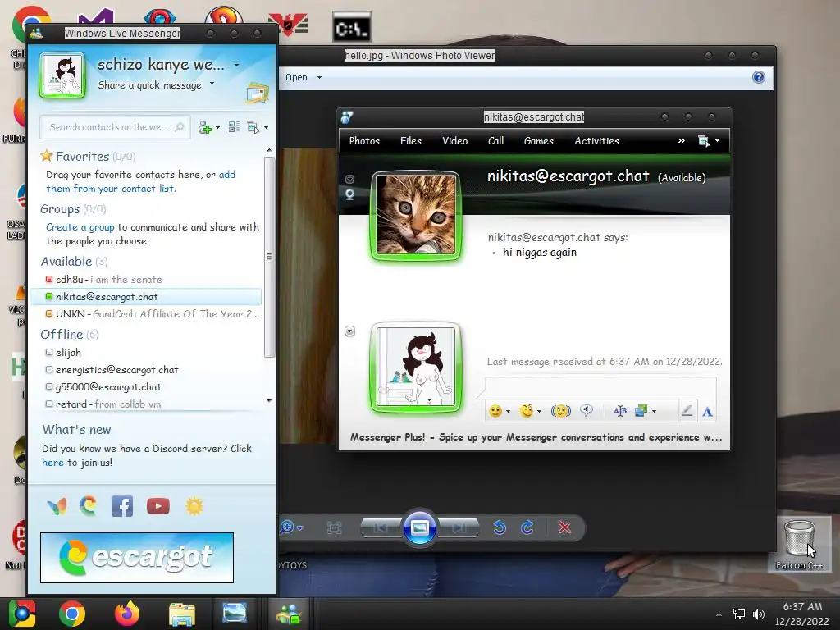Open the Messenger show menu icon

253,127
